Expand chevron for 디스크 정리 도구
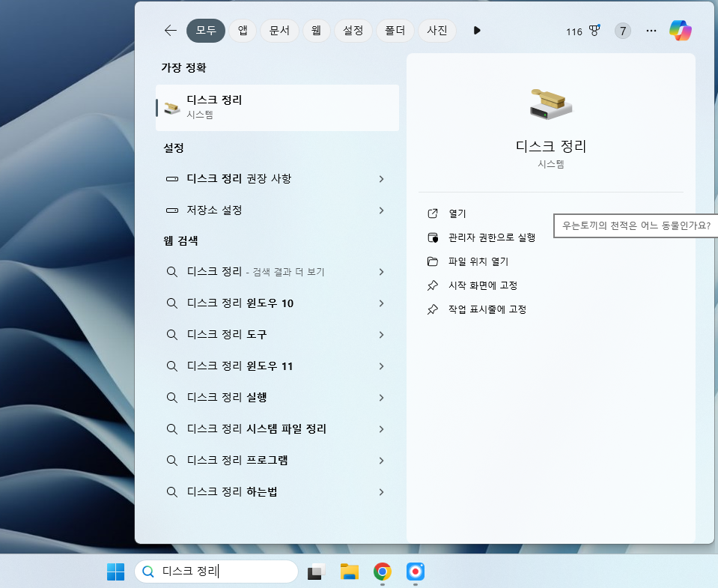Viewport: 718px width, 588px height. (x=381, y=335)
